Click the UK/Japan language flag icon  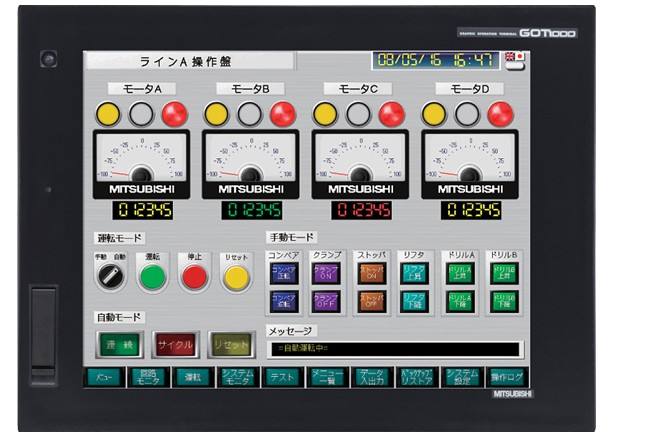[513, 59]
